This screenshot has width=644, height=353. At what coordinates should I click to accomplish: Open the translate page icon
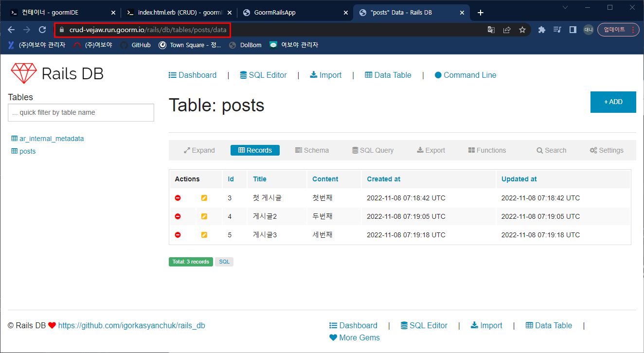491,30
